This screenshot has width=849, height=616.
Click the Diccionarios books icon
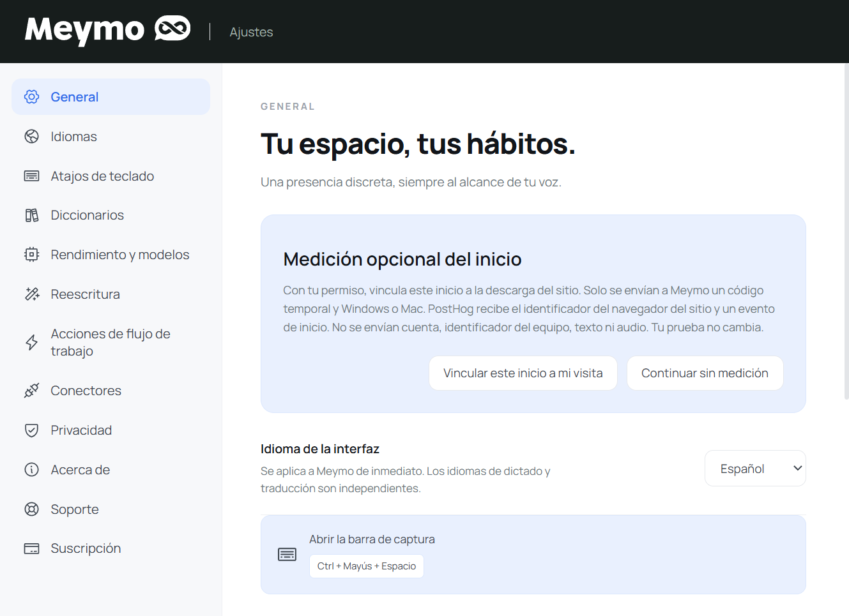click(31, 215)
